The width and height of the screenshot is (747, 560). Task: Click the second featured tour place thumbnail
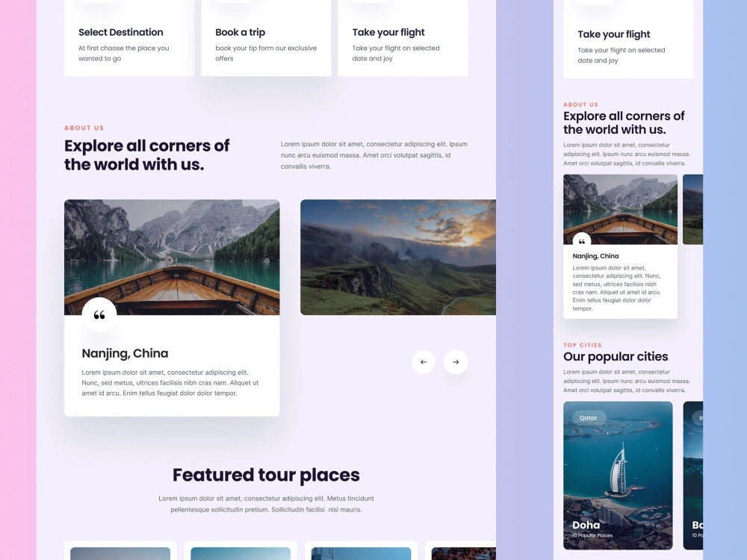click(x=241, y=553)
